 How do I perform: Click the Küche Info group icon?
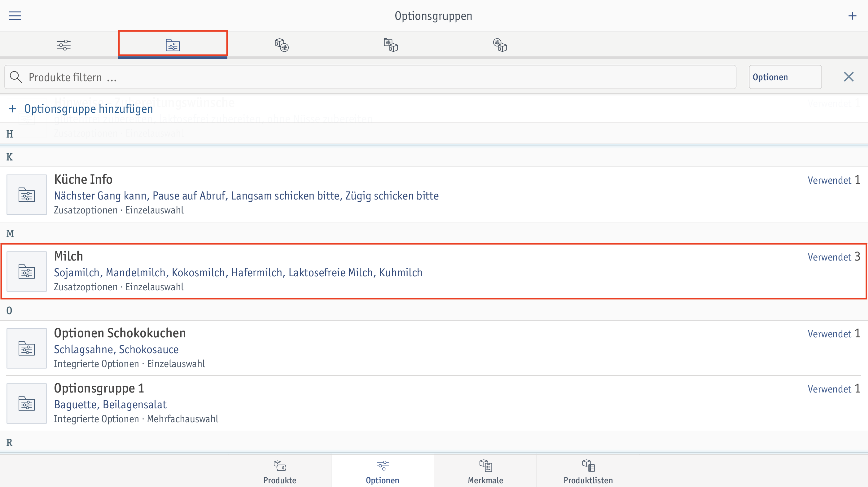pyautogui.click(x=27, y=195)
